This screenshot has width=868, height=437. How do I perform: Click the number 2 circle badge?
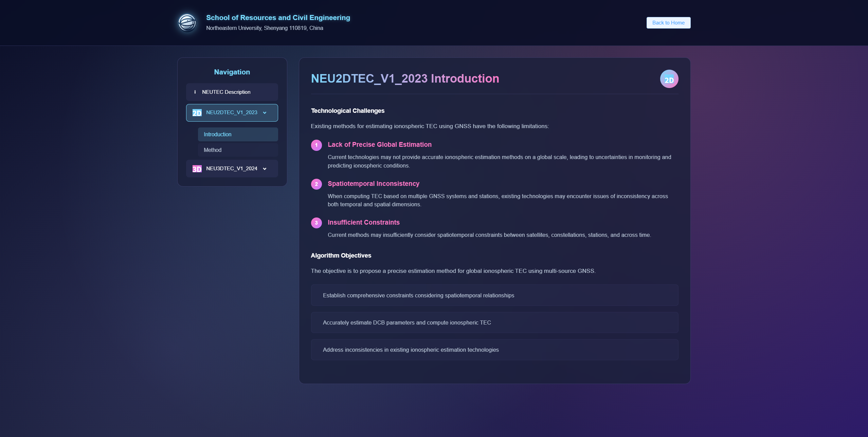316,184
